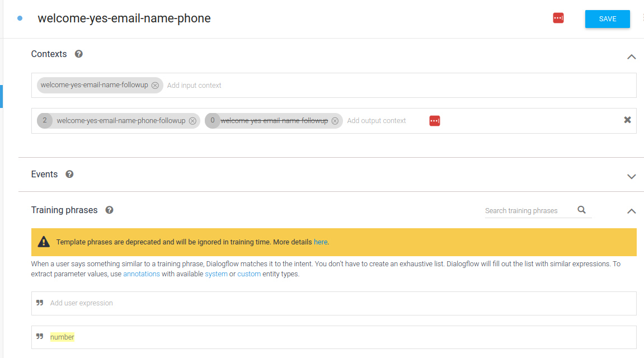Open the 'here' link in the deprecation warning

[320, 242]
